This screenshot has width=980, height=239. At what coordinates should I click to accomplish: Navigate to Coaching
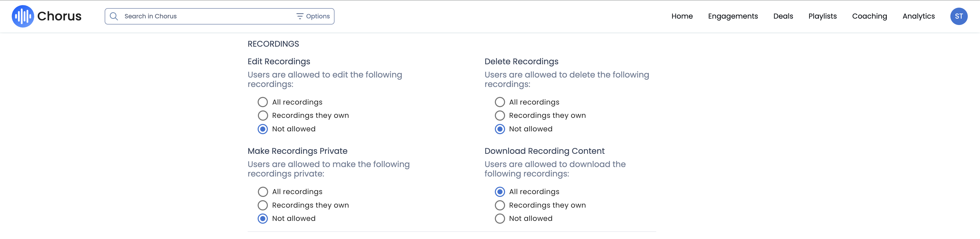pos(869,16)
